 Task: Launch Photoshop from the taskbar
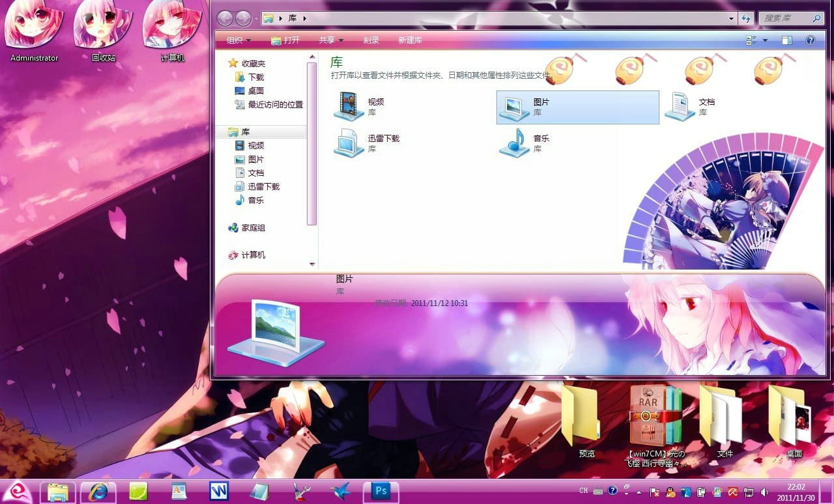click(x=381, y=492)
